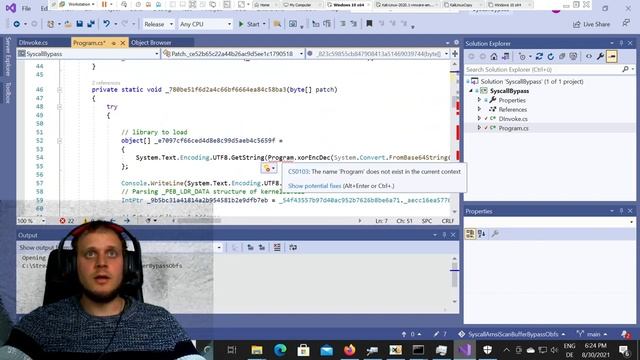The width and height of the screenshot is (640, 360).
Task: Open the new project toolbar icon
Action: coord(51,24)
